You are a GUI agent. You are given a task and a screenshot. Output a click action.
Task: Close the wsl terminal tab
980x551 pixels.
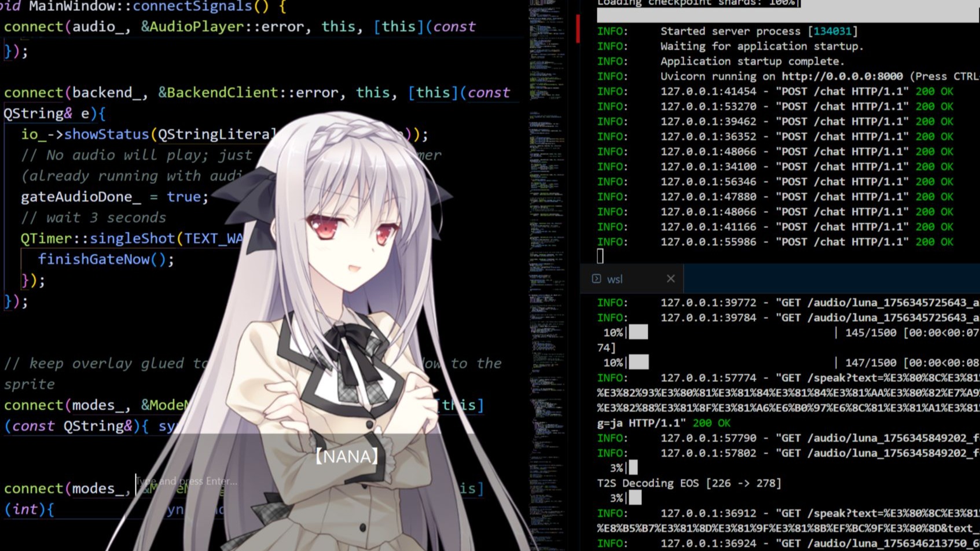(x=670, y=278)
